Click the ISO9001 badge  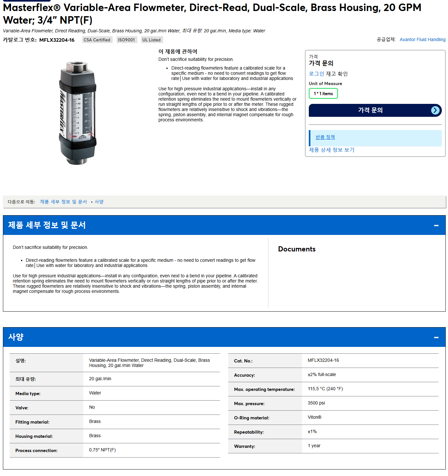(x=126, y=40)
